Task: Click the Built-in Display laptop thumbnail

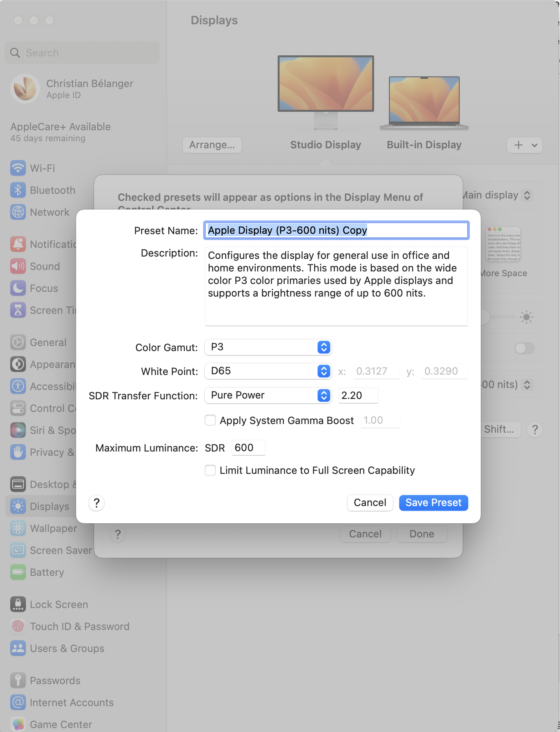Action: tap(424, 103)
